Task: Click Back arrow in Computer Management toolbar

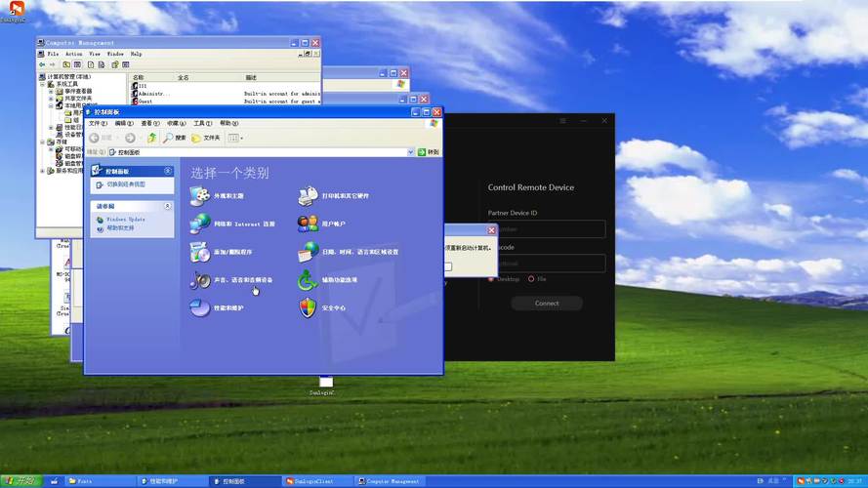Action: tap(42, 64)
